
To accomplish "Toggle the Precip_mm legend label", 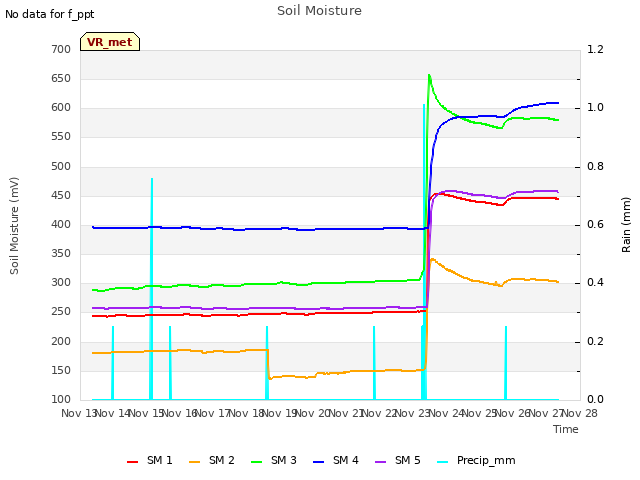I will coord(486,461).
